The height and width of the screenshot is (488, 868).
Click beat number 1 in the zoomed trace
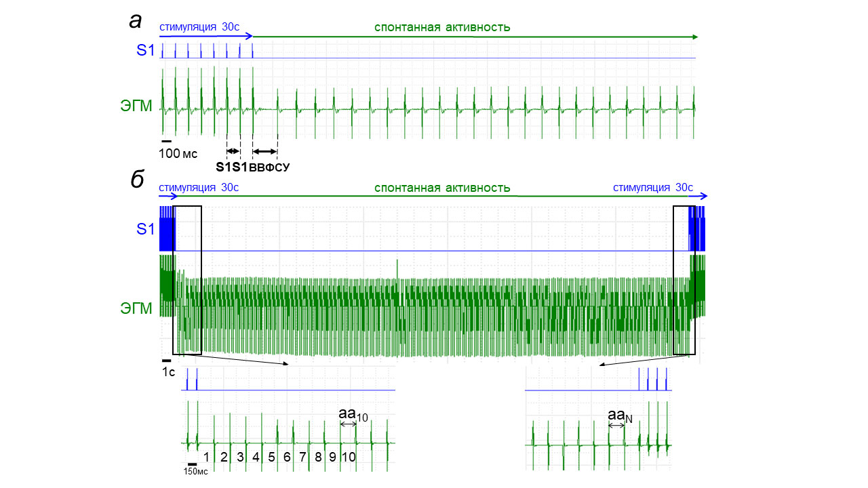(x=206, y=456)
